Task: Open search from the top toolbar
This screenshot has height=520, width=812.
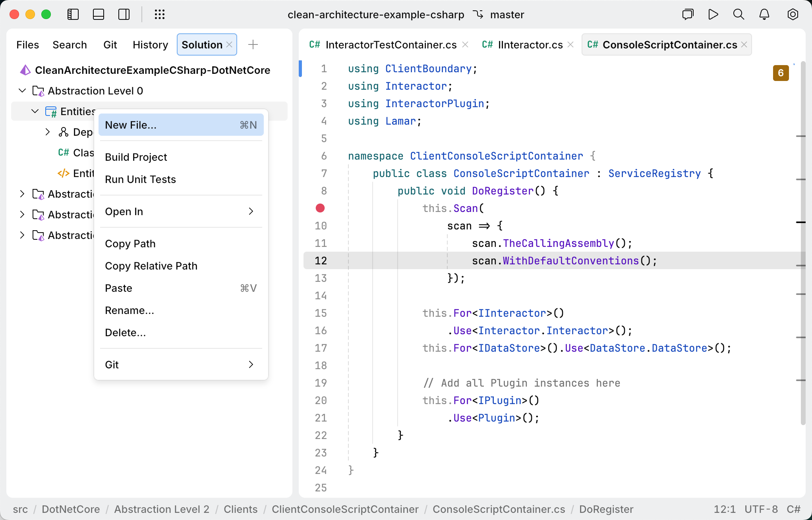Action: coord(738,14)
